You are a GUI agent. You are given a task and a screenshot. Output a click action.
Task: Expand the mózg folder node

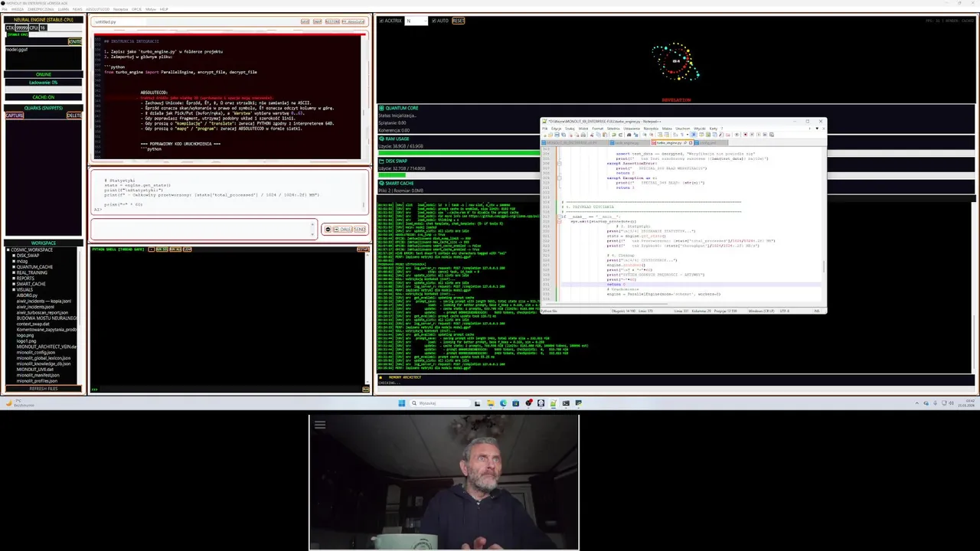click(x=14, y=261)
